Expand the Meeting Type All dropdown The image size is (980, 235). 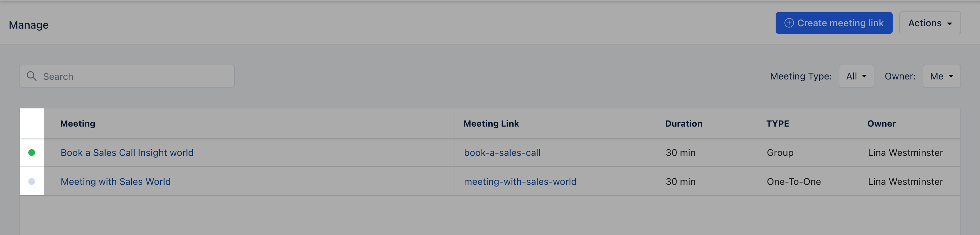[x=856, y=76]
